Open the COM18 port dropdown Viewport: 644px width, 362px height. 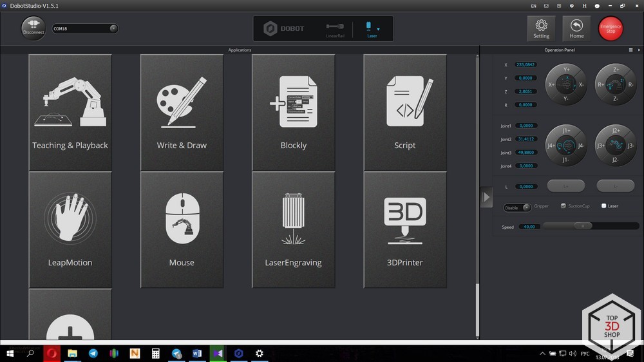[x=85, y=28]
